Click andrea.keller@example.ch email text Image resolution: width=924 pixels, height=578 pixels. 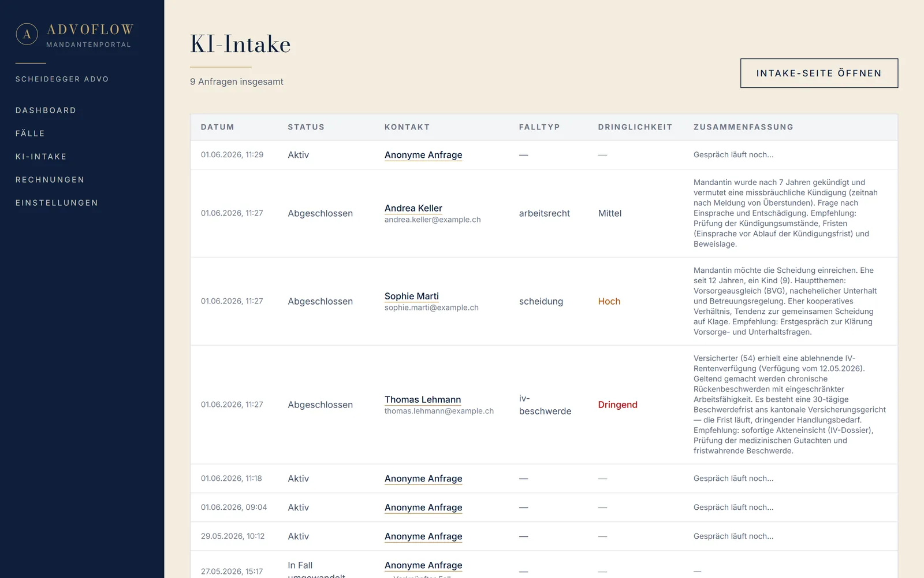[433, 220]
